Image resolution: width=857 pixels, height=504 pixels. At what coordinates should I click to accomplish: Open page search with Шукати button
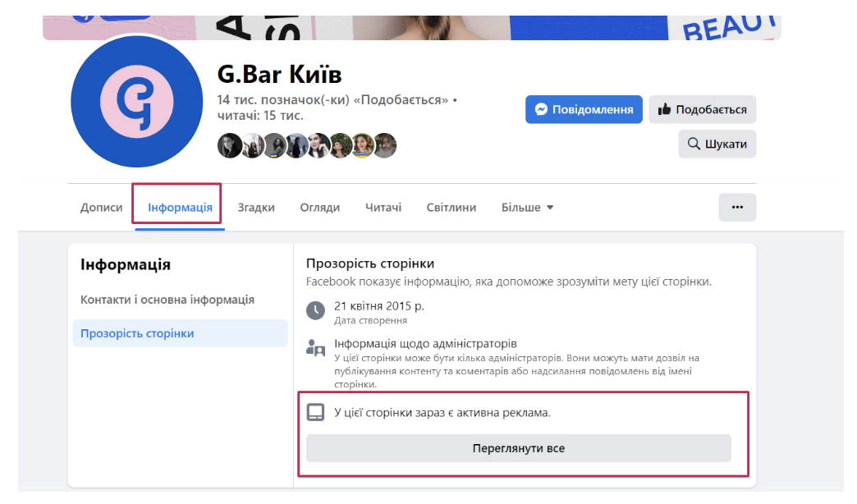[717, 144]
